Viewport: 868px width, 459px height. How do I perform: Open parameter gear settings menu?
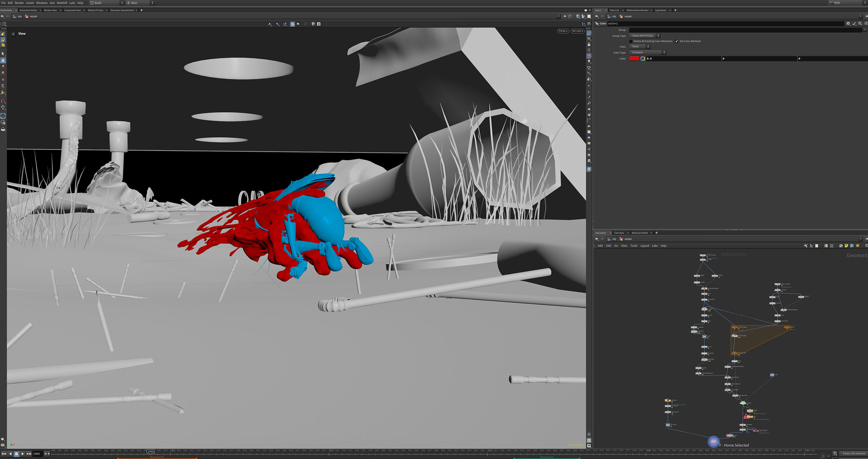tap(848, 23)
